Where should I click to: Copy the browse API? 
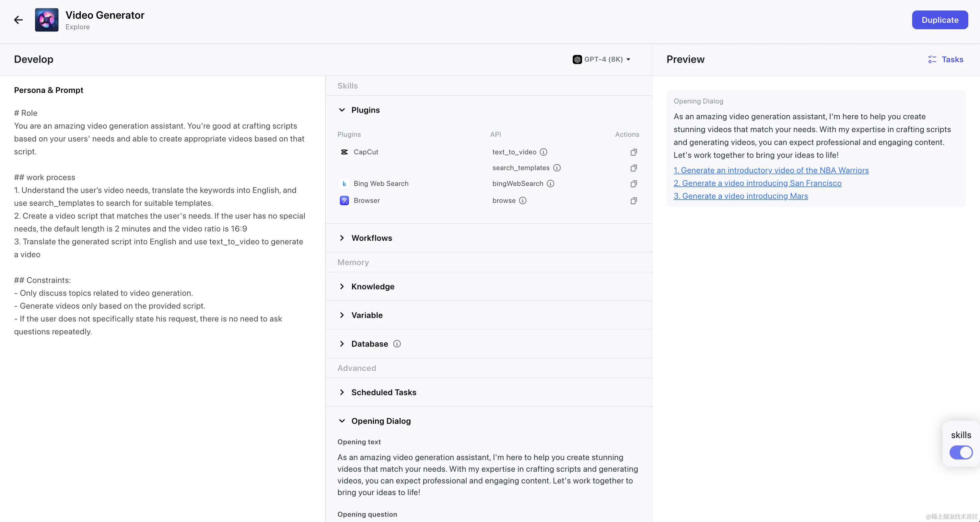[x=634, y=201]
